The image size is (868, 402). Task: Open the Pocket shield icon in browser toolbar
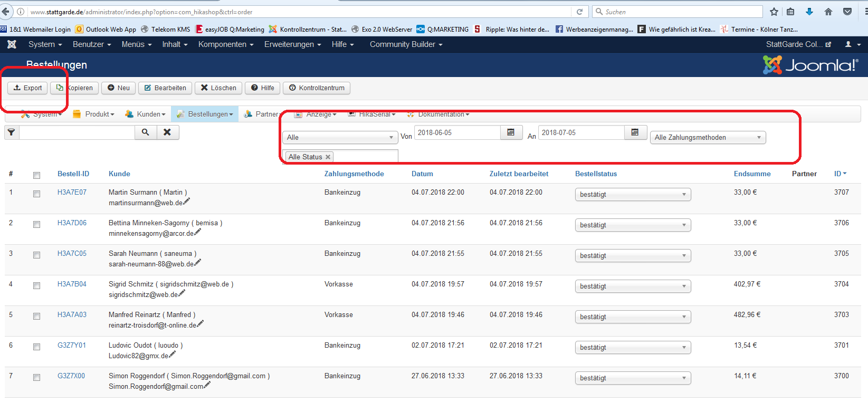pyautogui.click(x=847, y=12)
